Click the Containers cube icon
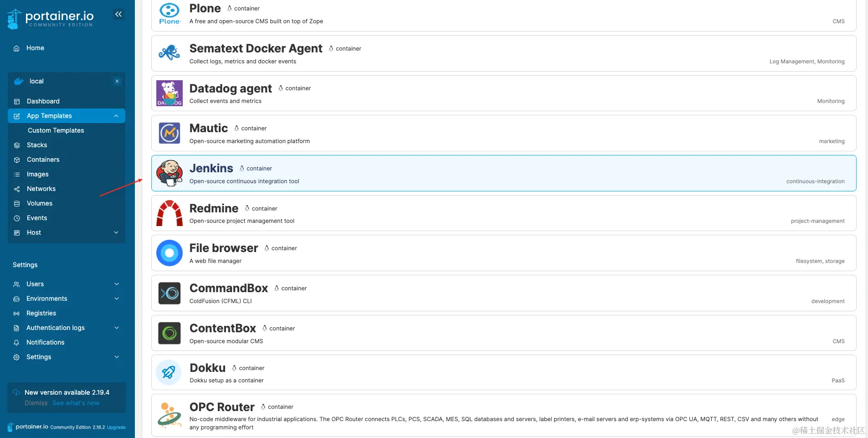The image size is (868, 438). [x=17, y=160]
